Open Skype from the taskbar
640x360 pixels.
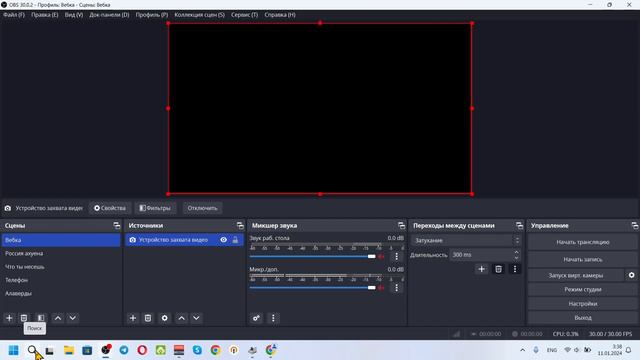[197, 350]
